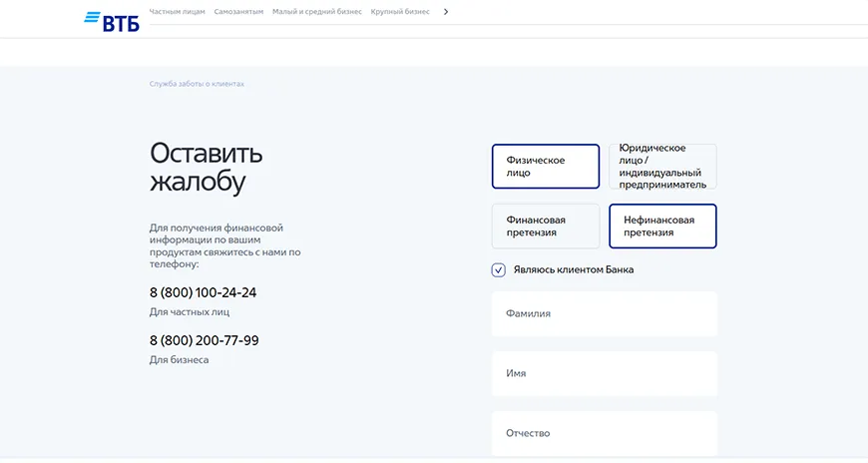
Task: Click into the "Имя" field
Action: pos(604,374)
